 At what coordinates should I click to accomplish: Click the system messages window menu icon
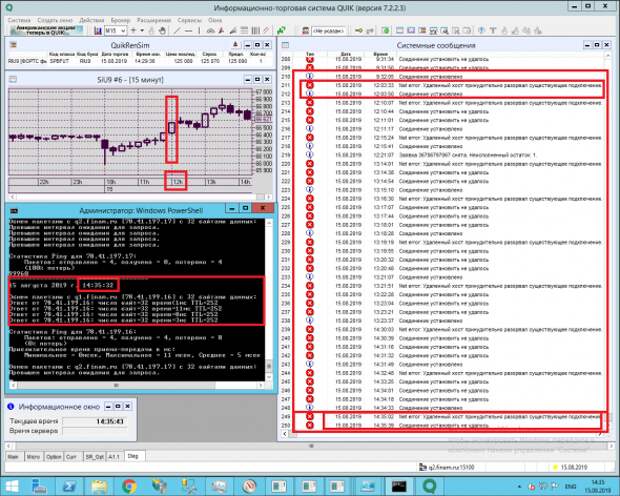[285, 45]
